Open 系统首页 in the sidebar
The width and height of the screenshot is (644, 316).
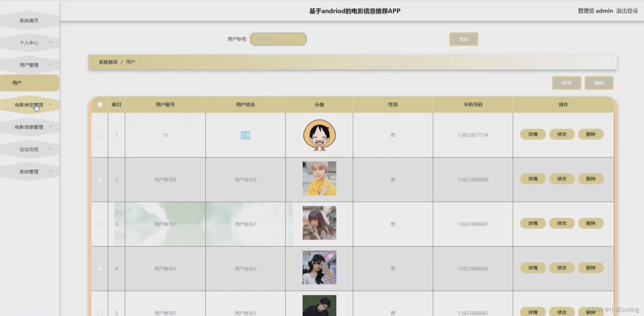point(29,20)
